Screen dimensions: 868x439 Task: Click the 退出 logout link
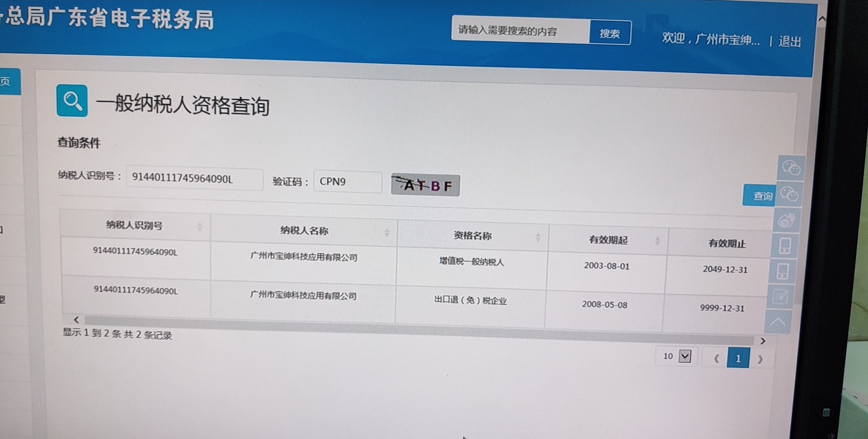[x=790, y=41]
